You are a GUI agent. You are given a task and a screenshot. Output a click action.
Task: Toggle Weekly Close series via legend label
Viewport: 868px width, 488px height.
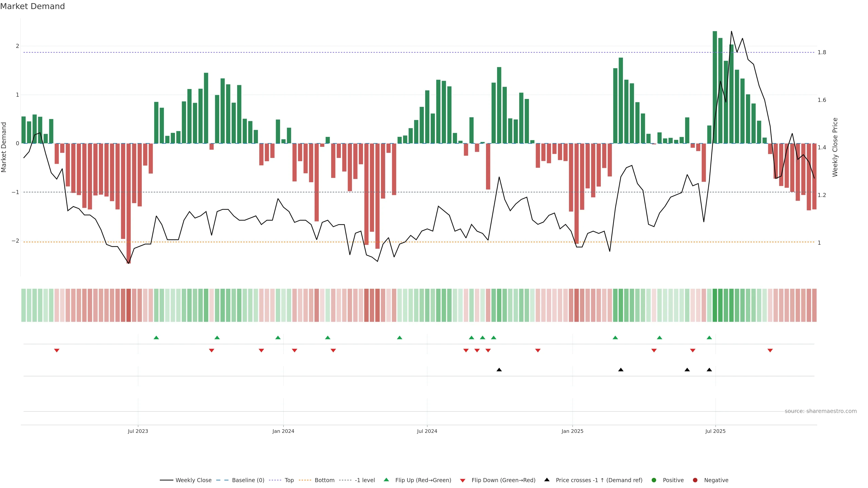193,480
